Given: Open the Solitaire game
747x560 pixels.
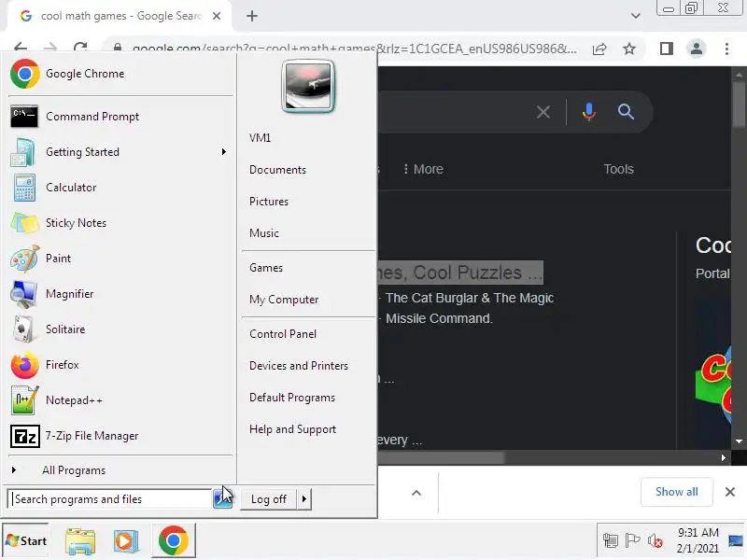Looking at the screenshot, I should 120,329.
